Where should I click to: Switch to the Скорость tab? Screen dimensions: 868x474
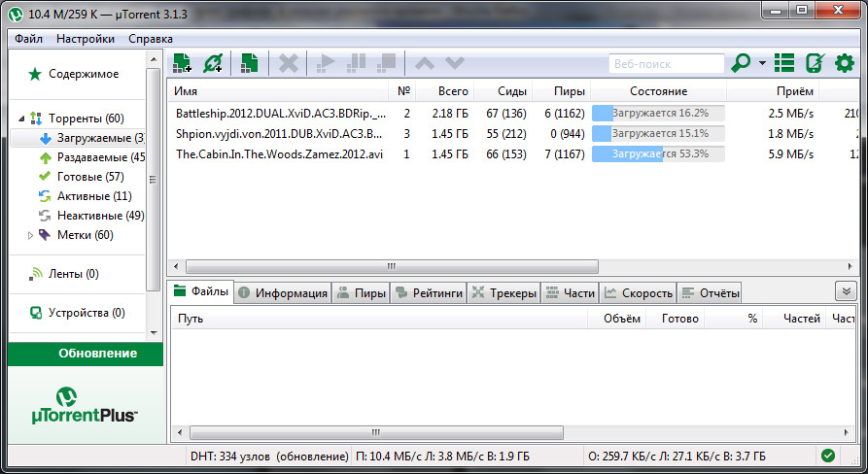tap(639, 293)
